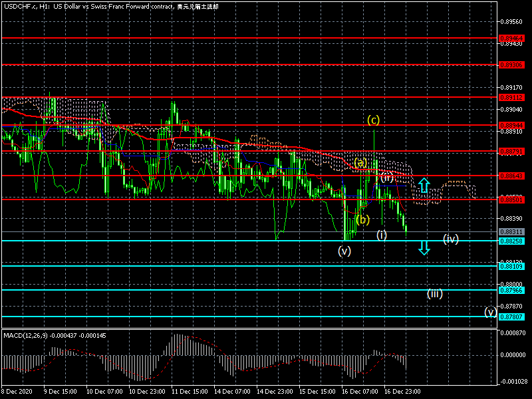Click the cyan up arrow on chart
Viewport: 532px width, 399px height.
point(424,185)
